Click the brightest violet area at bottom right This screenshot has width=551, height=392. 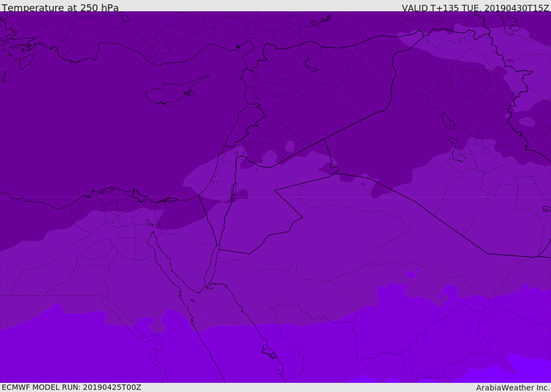click(x=533, y=371)
